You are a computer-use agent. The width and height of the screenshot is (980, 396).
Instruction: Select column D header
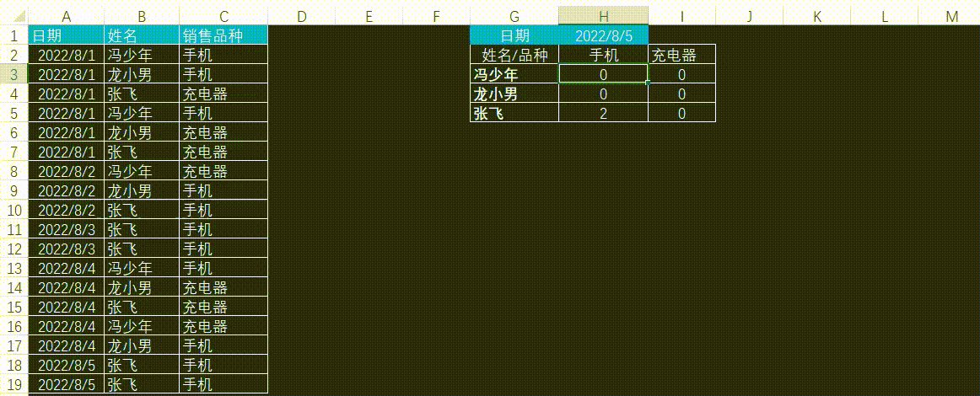click(302, 17)
